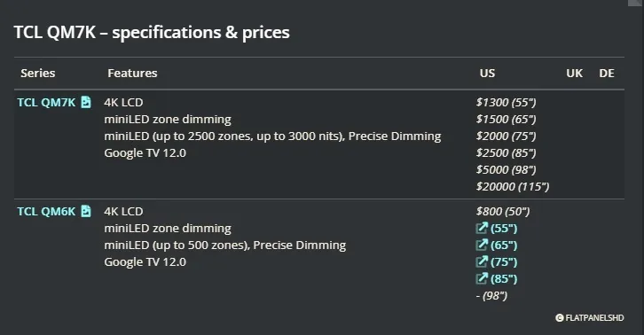644x335 pixels.
Task: Click the US column header
Action: 487,73
